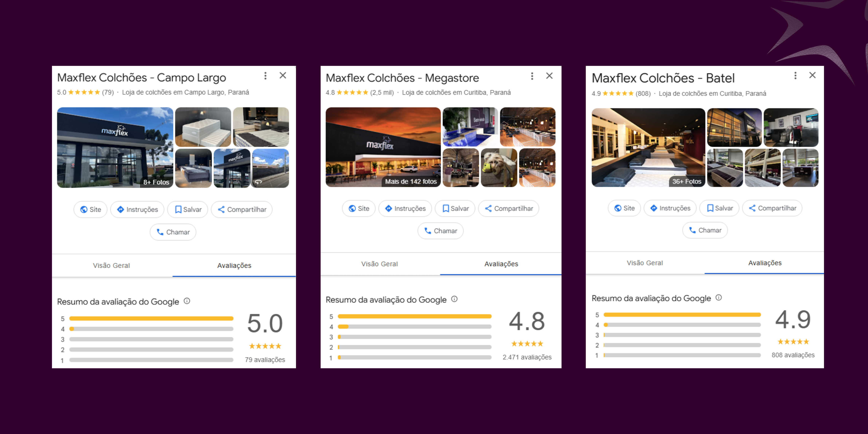Click Salvar bookmark on Campo Largo card
The height and width of the screenshot is (434, 868).
188,210
